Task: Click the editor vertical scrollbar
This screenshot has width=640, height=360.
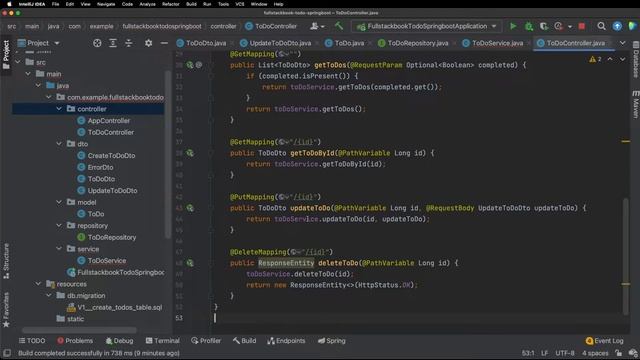Action: (x=626, y=256)
